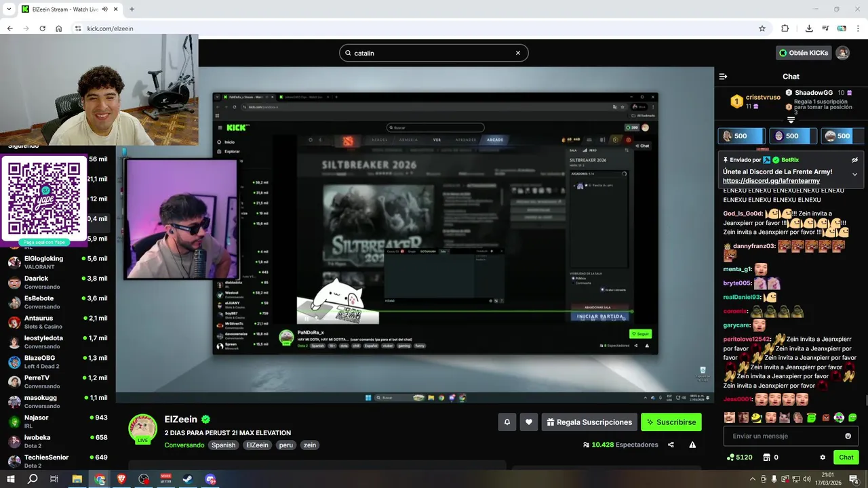
Task: Click Regala Suscripciones button
Action: tap(589, 422)
